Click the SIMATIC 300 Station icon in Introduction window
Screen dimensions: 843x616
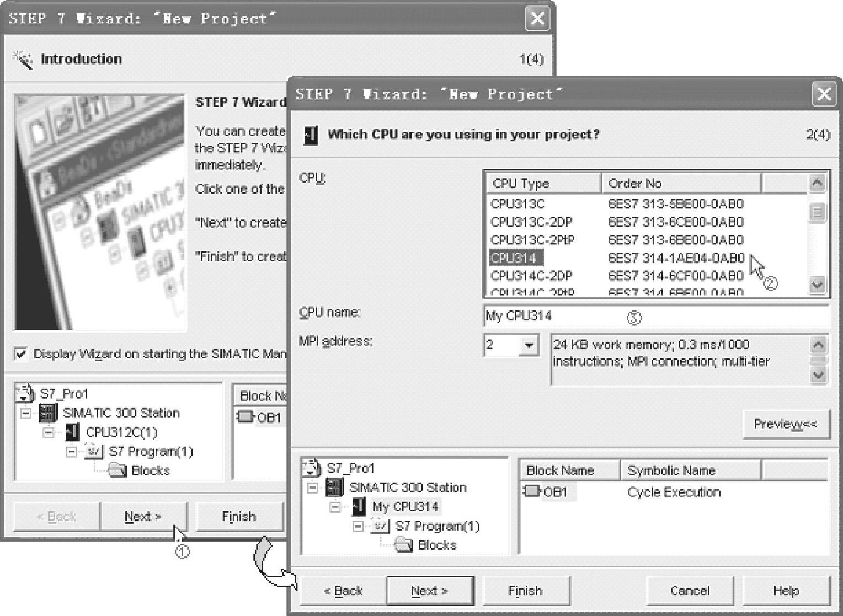[48, 413]
